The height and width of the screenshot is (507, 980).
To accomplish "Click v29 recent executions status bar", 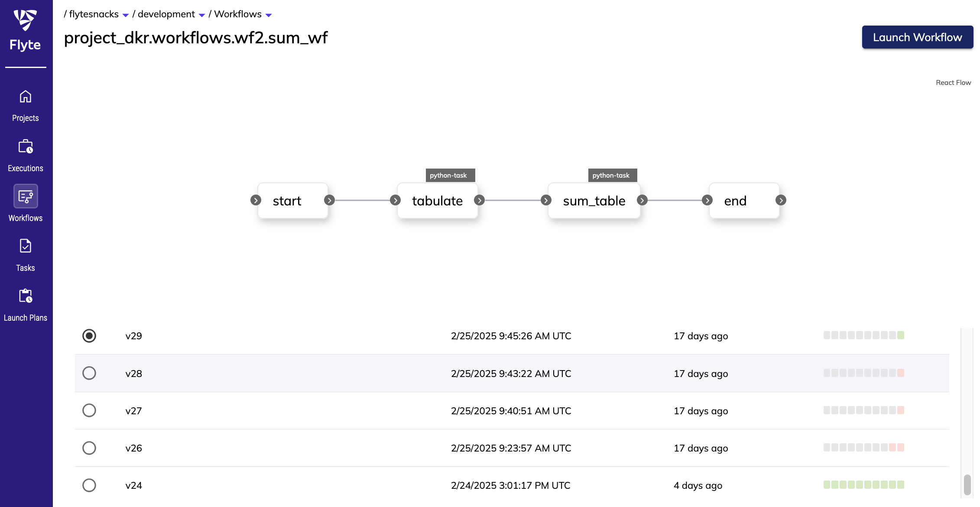I will tap(864, 335).
